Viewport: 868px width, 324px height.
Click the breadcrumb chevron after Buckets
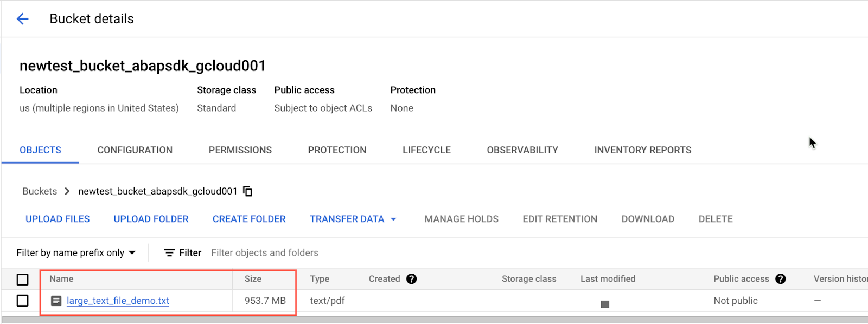pos(67,191)
